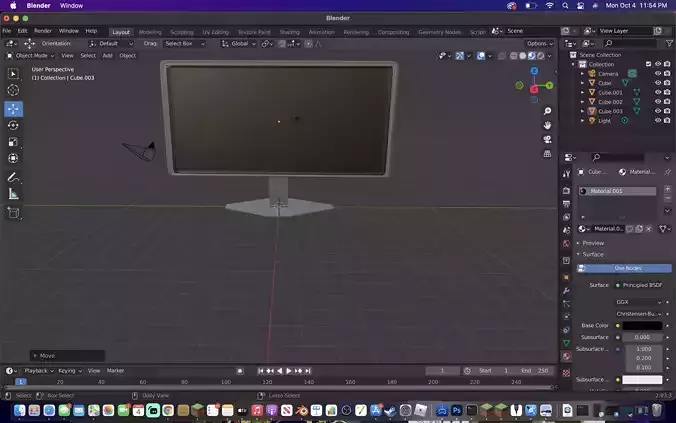Open the Base Color swatch
Screen dimensions: 676x423
tap(642, 326)
